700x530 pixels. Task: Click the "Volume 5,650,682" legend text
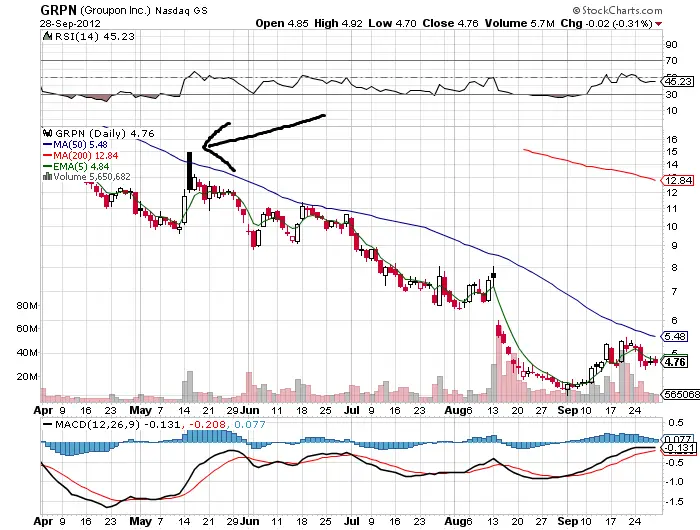coord(92,177)
